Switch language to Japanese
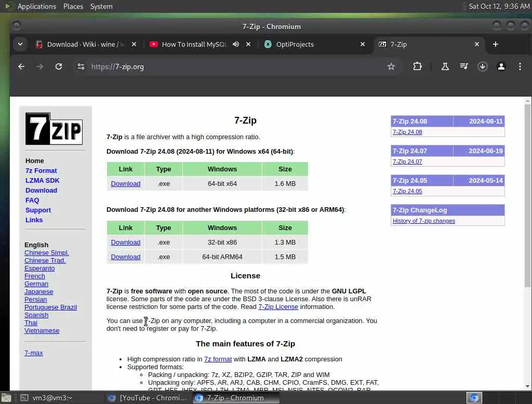Screen dimensions: 532x404 pyautogui.click(x=38, y=292)
